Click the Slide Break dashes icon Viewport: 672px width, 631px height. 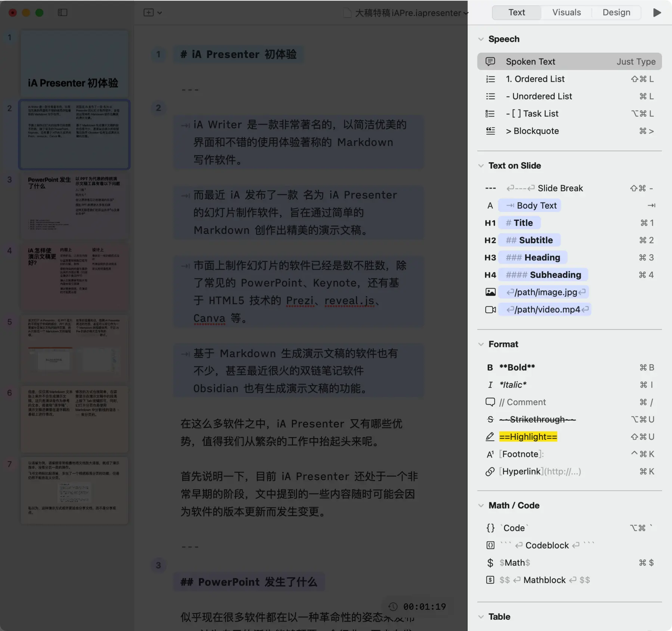(x=490, y=188)
